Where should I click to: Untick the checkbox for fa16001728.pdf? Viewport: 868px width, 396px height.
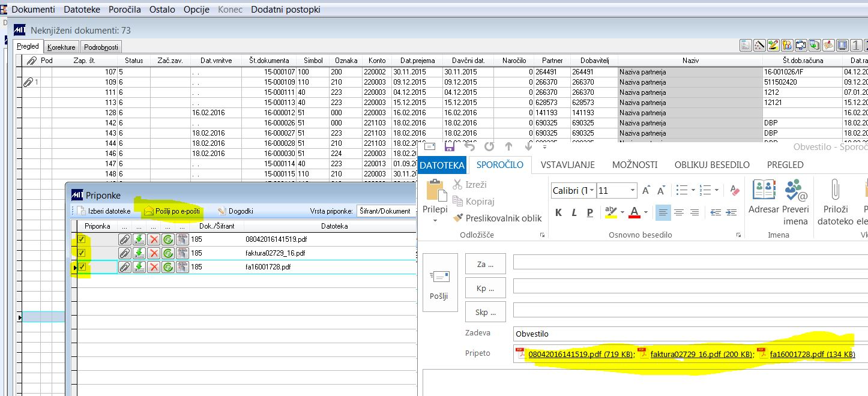(82, 267)
